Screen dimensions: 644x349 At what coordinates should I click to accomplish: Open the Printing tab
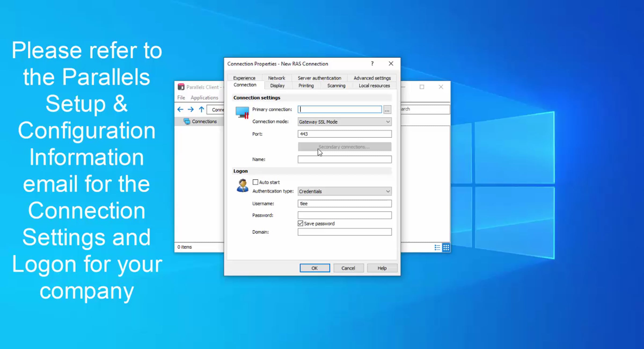click(306, 85)
